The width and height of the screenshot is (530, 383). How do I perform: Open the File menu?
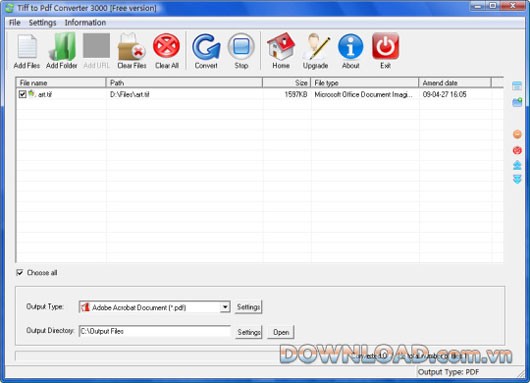pos(15,23)
